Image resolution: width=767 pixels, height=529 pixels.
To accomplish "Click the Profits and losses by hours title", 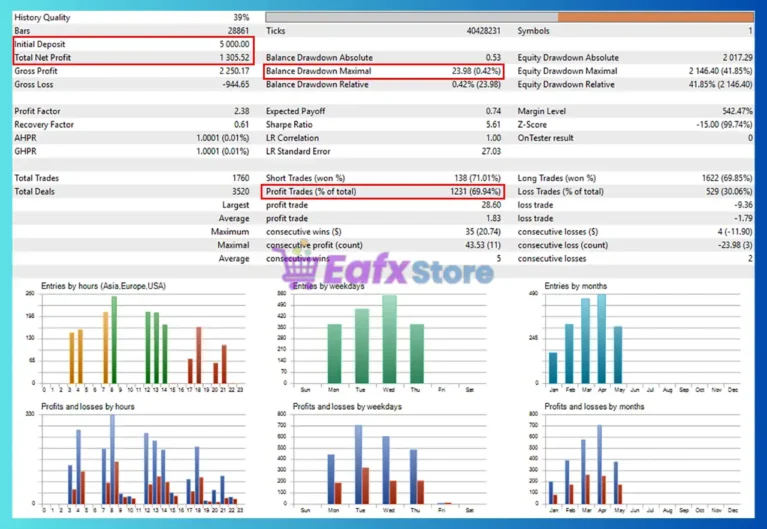I will point(88,407).
